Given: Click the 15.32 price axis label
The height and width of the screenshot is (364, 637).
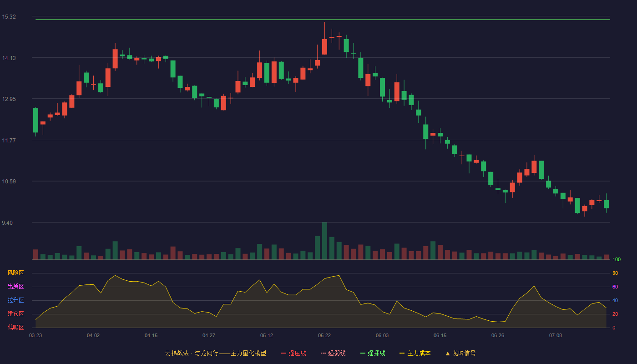Looking at the screenshot, I should tap(9, 17).
